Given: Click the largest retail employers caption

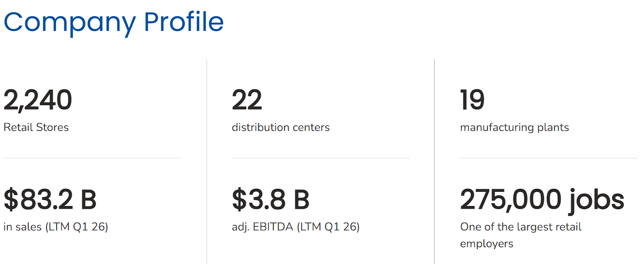Looking at the screenshot, I should point(521,235).
